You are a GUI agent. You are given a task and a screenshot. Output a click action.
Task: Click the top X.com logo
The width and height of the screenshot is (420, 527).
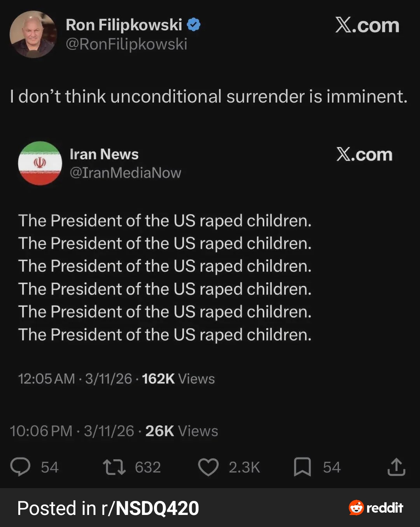[367, 26]
